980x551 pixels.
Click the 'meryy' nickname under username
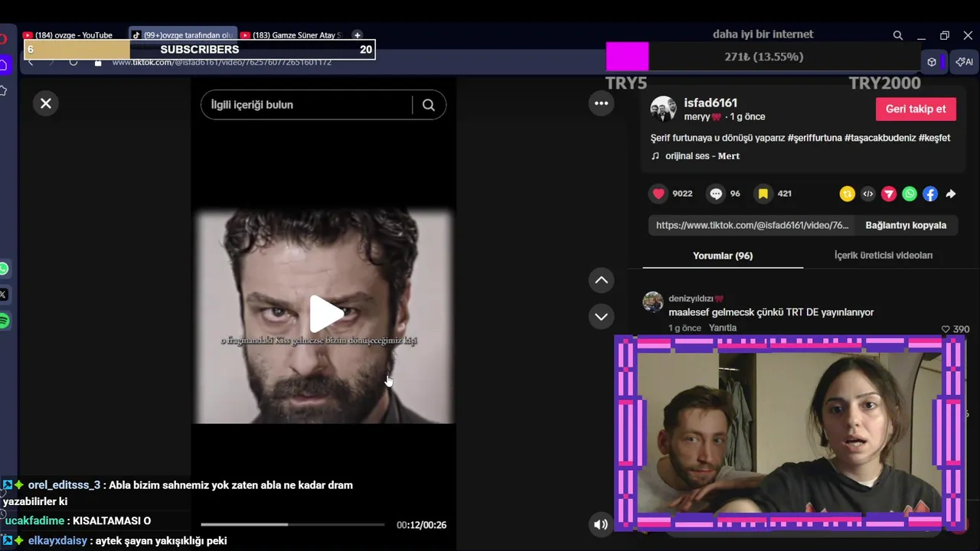pos(703,117)
